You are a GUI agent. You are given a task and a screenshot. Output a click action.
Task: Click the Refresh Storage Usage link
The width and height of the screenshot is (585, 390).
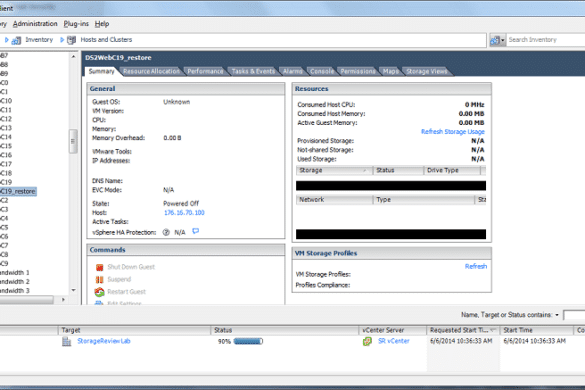tap(453, 132)
